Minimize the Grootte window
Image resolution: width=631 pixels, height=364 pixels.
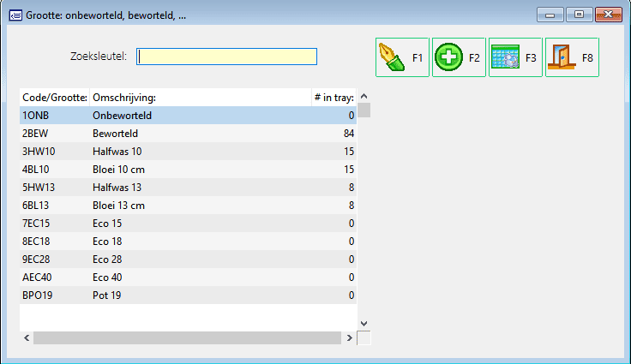point(550,15)
